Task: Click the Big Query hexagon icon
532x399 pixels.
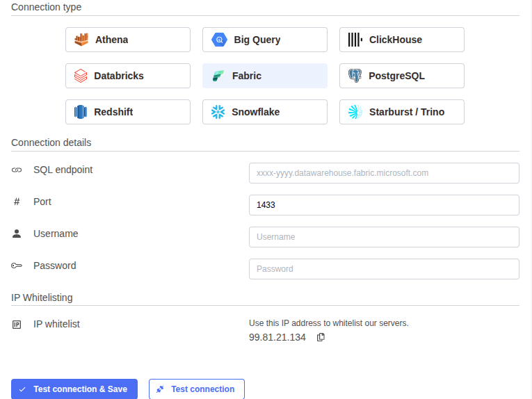Action: coord(219,40)
